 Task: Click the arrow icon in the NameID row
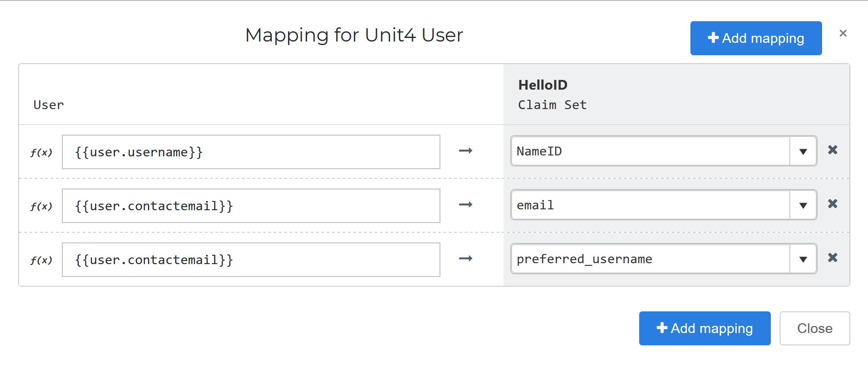[x=466, y=151]
